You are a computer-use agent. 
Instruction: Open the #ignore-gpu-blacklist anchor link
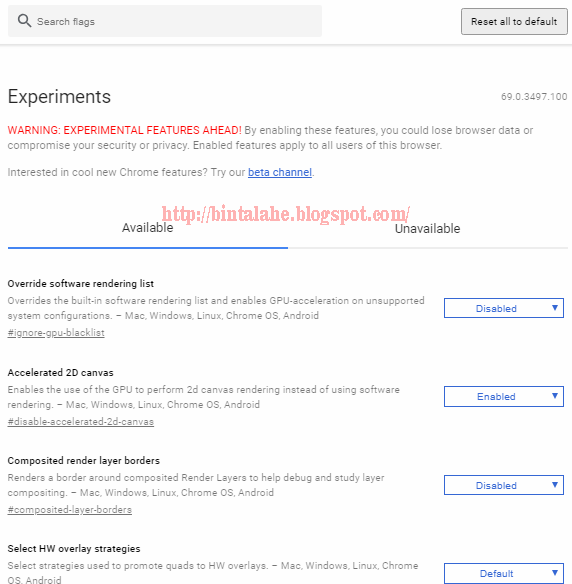coord(56,333)
